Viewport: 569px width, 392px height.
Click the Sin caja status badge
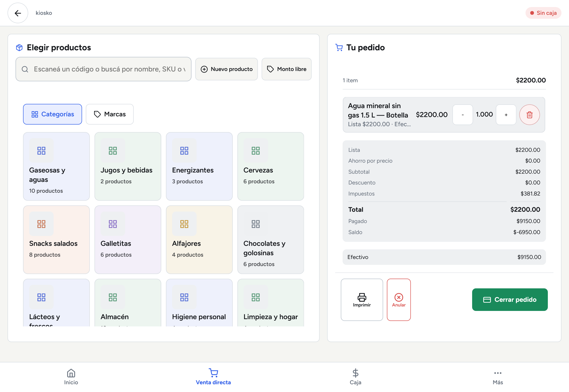(543, 13)
